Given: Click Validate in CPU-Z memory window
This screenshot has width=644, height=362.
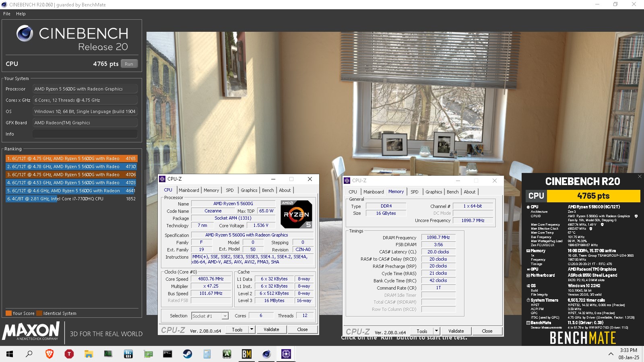Looking at the screenshot, I should pos(456,331).
